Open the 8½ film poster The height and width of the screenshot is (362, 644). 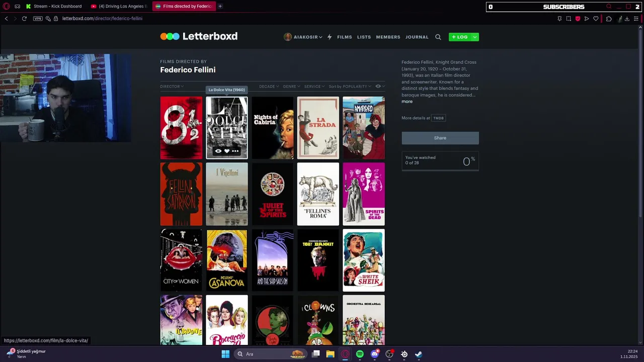[x=181, y=128]
